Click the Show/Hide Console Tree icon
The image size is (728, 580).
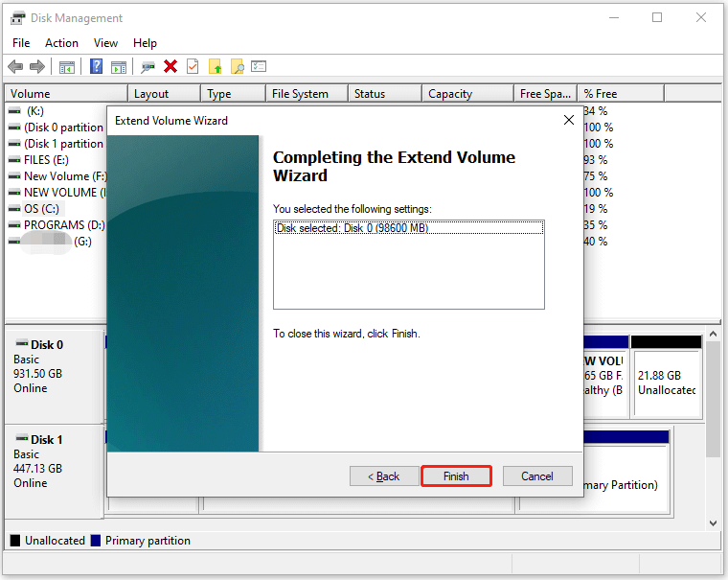click(x=67, y=67)
